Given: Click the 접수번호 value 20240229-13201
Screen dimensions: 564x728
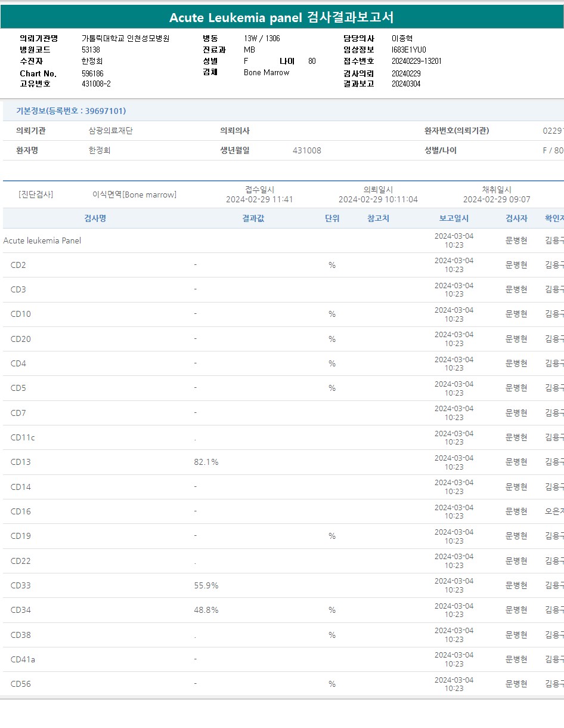Looking at the screenshot, I should [416, 61].
